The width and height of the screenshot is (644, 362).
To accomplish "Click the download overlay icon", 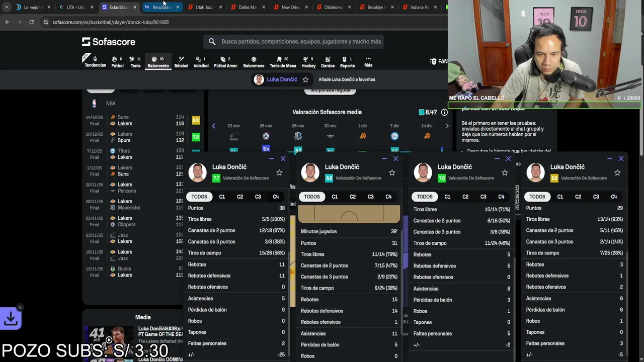I will pos(11,318).
